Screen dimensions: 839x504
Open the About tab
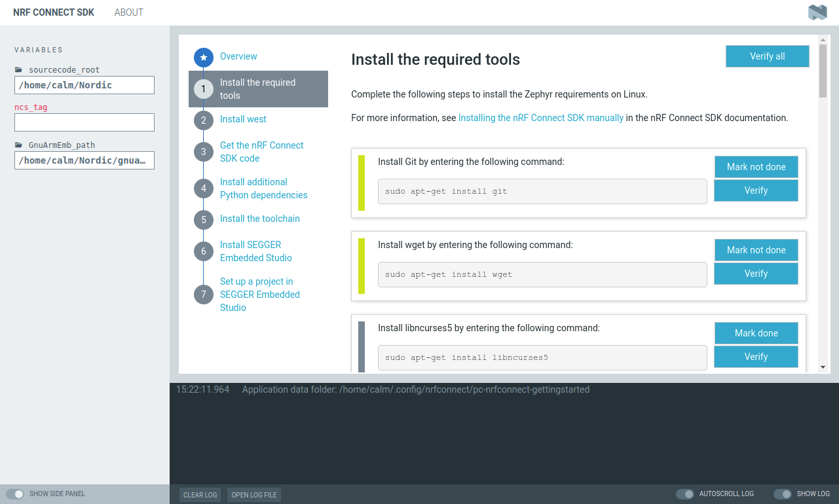tap(129, 12)
